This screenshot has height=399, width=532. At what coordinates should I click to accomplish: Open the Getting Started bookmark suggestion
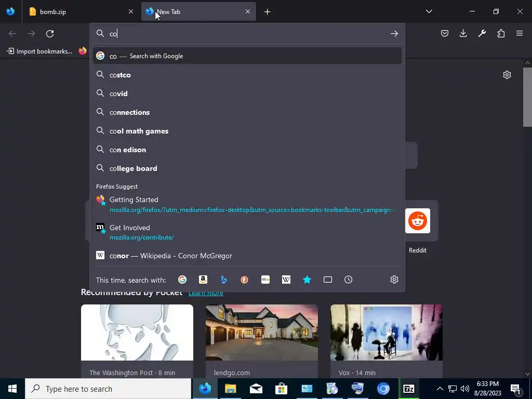[247, 205]
